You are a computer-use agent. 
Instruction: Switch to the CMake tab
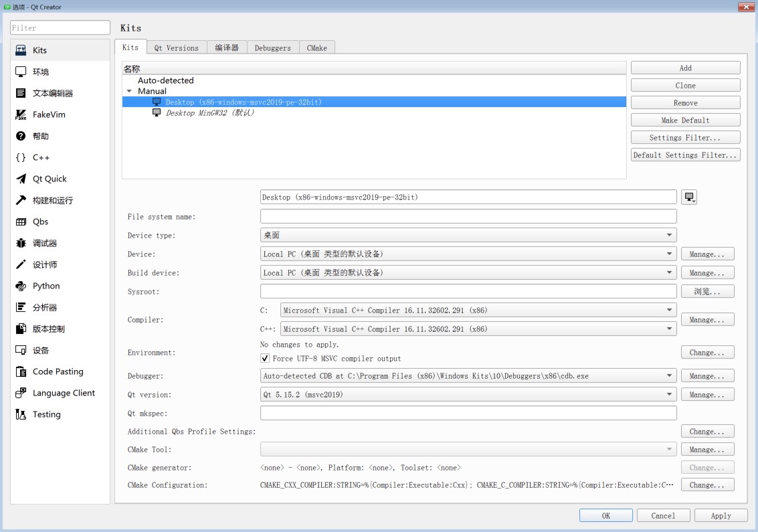pyautogui.click(x=316, y=48)
